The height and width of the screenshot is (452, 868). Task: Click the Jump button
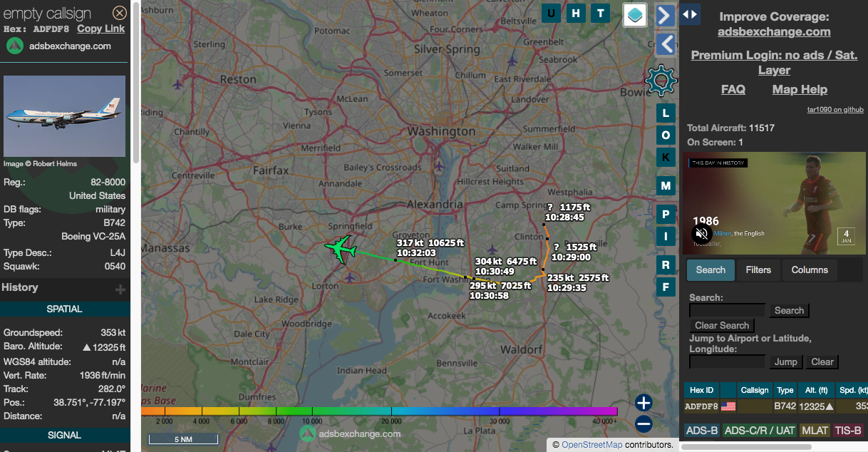point(786,362)
